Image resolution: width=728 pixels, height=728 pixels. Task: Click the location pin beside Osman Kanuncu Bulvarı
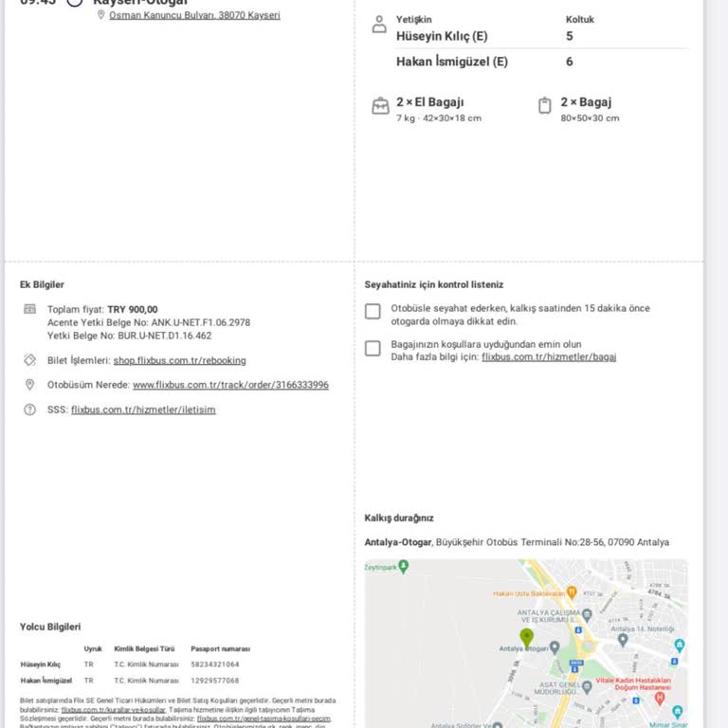pyautogui.click(x=101, y=15)
